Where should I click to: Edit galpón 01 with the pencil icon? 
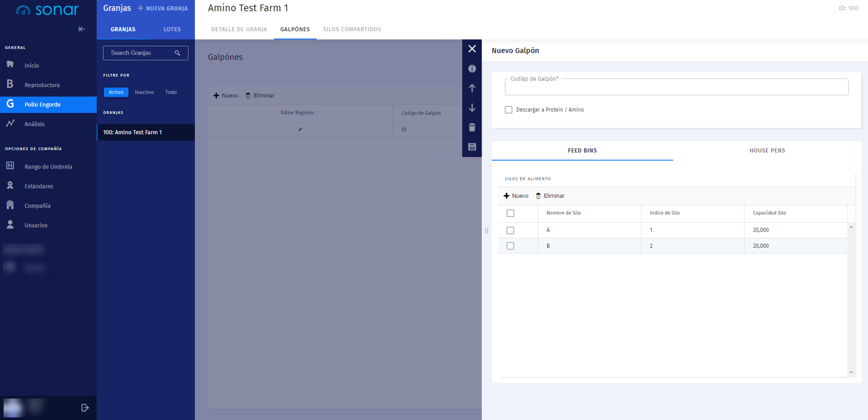pyautogui.click(x=300, y=129)
